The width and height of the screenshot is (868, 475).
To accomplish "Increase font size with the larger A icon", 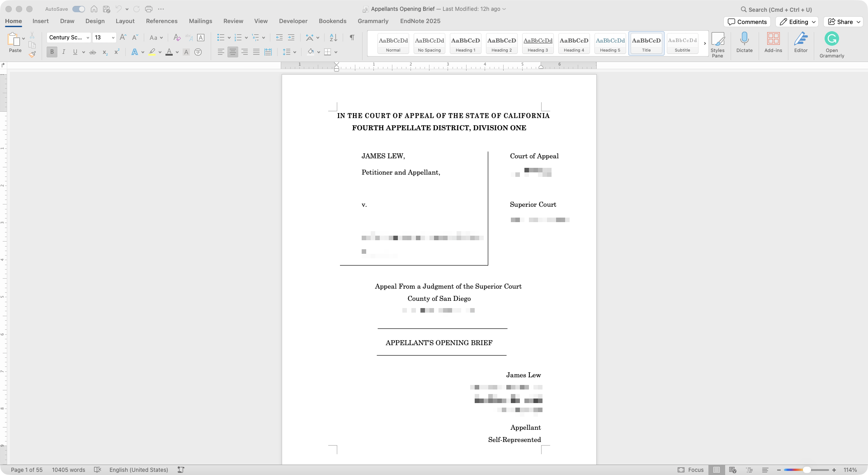I will click(x=123, y=38).
